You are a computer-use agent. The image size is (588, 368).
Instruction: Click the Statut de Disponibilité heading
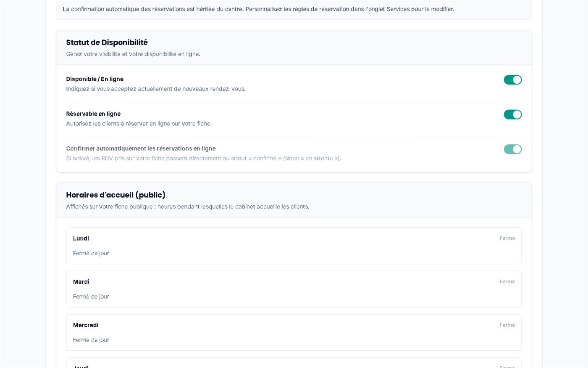point(107,42)
